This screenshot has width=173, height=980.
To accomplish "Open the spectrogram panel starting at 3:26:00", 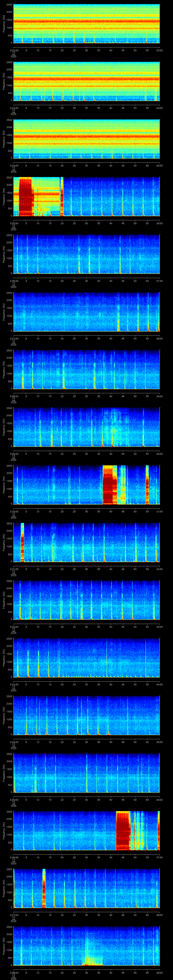I will tap(87, 254).
